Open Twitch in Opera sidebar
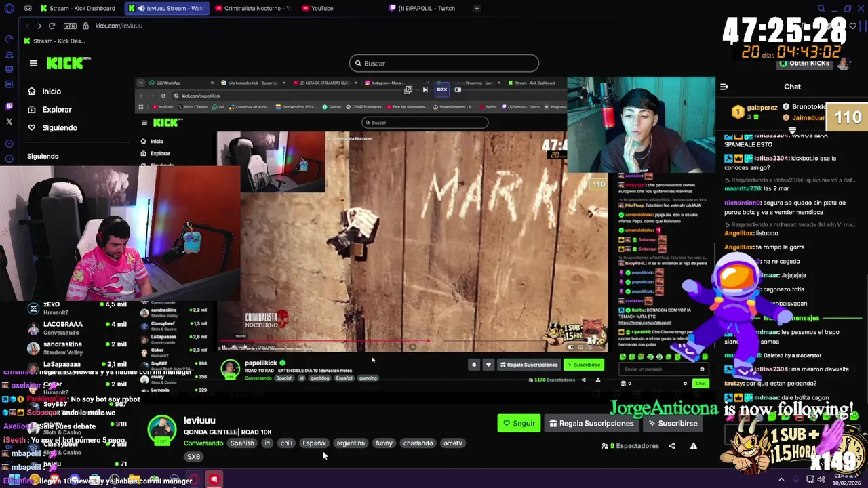The image size is (868, 488). tap(9, 106)
